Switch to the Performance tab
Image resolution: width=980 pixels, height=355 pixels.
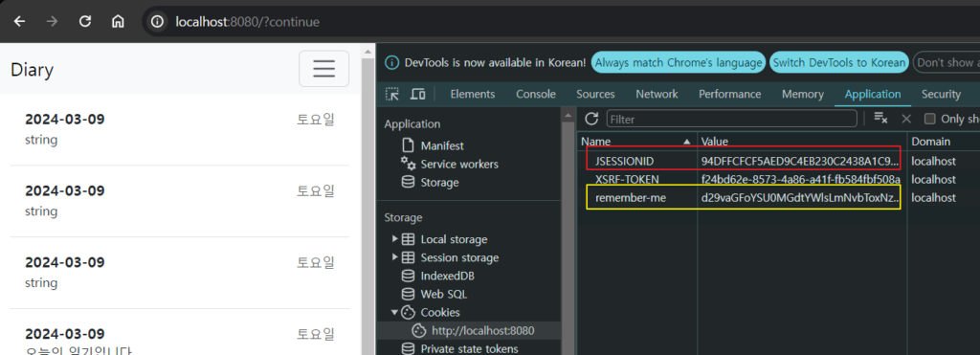click(x=730, y=95)
